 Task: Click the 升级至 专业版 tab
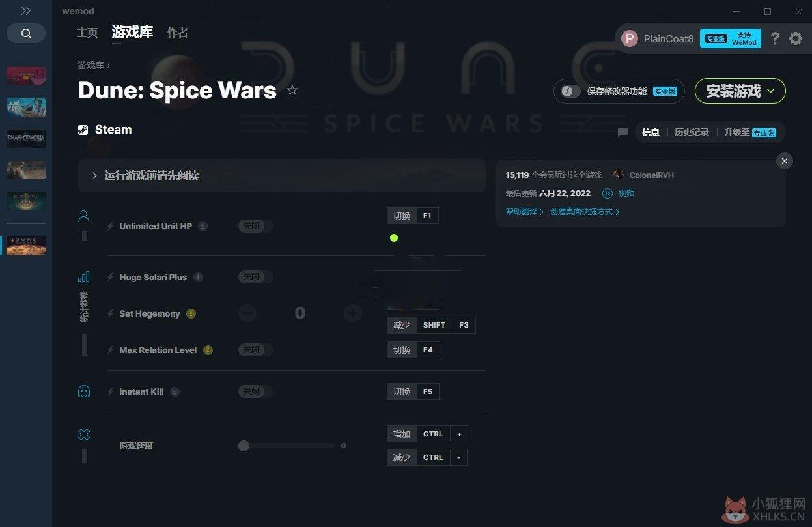(x=749, y=132)
